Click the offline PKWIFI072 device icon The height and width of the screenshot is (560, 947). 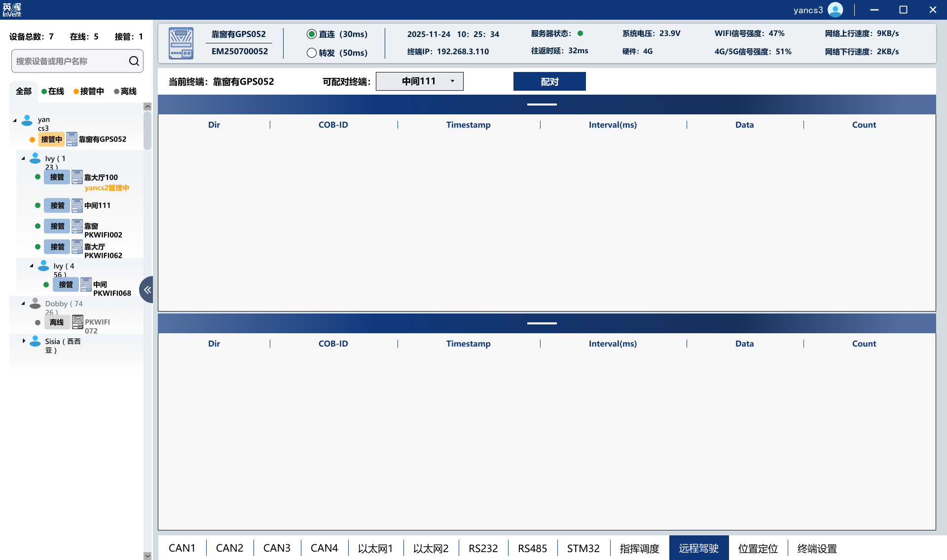tap(77, 322)
